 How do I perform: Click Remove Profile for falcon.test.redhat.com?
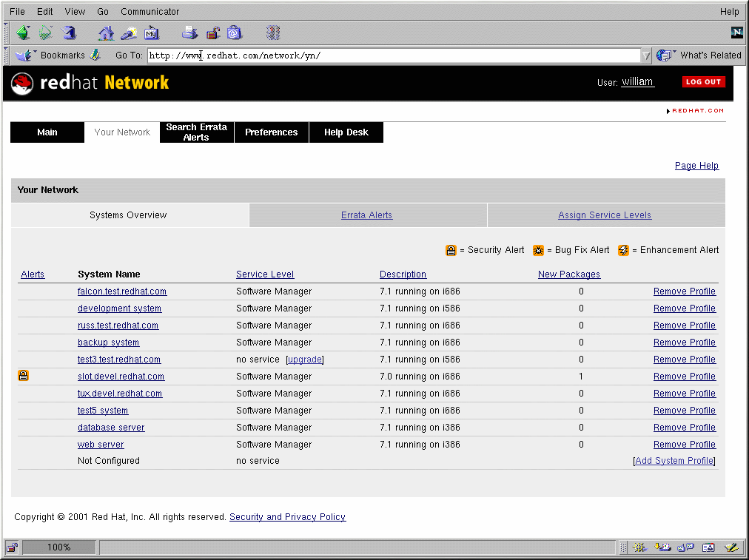click(684, 291)
